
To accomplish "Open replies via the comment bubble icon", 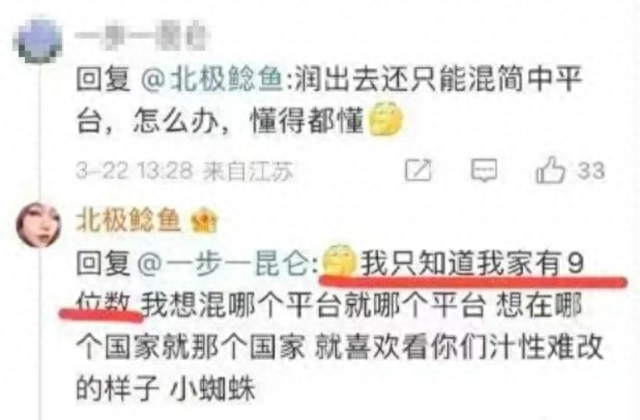I will 484,170.
